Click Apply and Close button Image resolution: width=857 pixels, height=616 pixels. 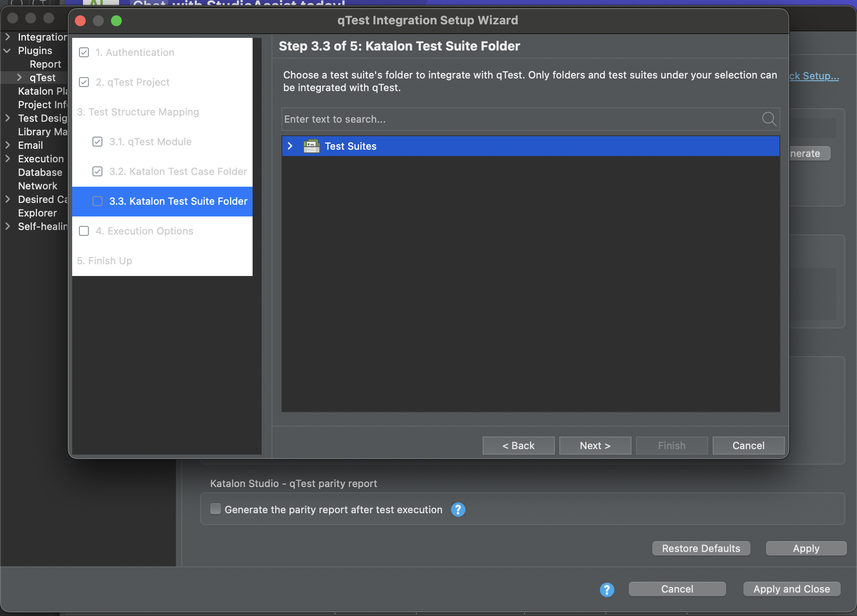coord(791,589)
